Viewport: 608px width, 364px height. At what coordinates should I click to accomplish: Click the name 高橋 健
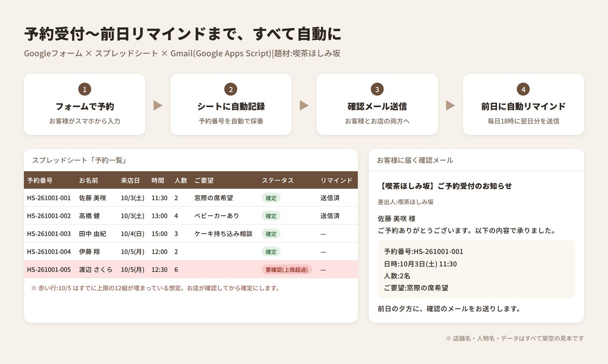point(90,216)
